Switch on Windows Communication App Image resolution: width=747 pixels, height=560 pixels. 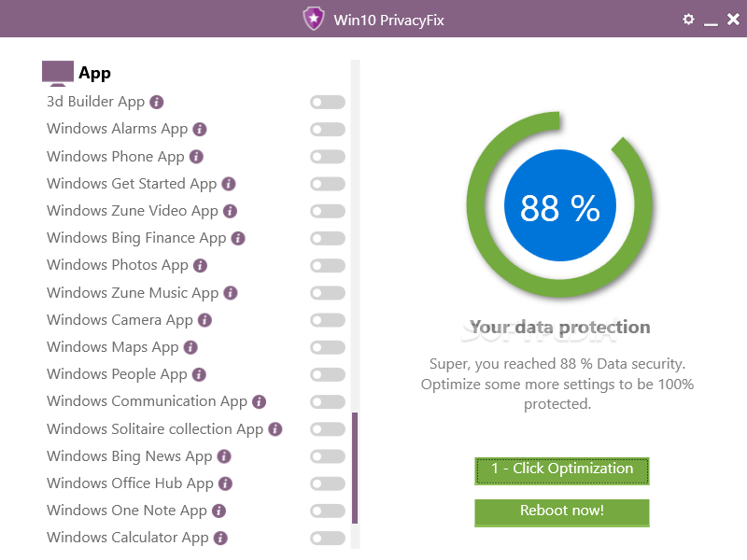(328, 401)
